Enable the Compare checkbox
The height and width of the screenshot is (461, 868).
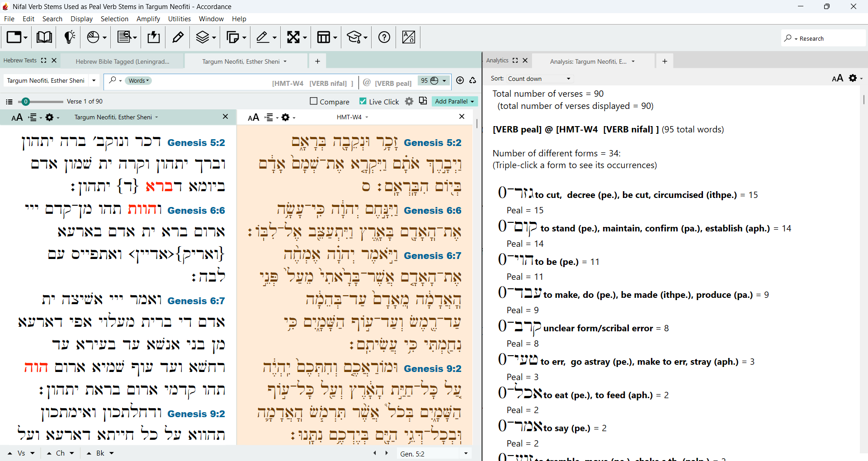[x=314, y=101]
